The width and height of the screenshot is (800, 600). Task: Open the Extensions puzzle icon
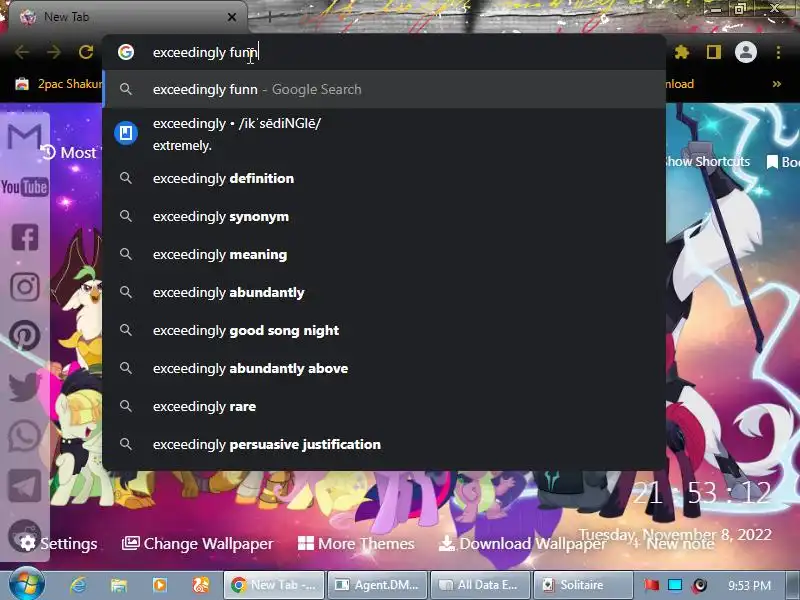682,52
